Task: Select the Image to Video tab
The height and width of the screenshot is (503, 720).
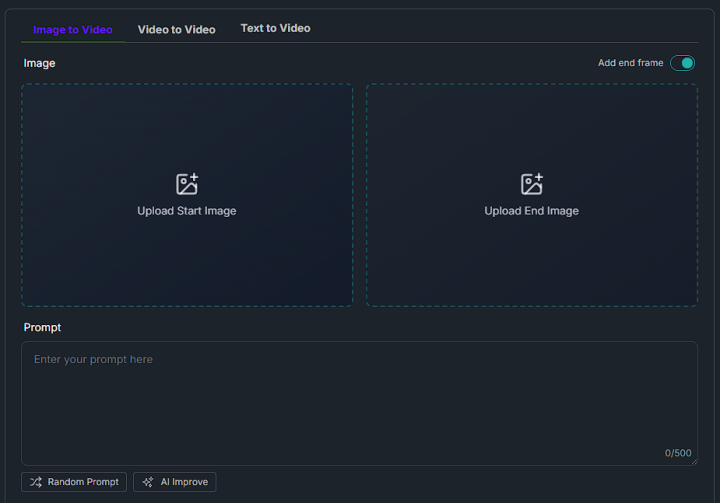Action: [72, 29]
